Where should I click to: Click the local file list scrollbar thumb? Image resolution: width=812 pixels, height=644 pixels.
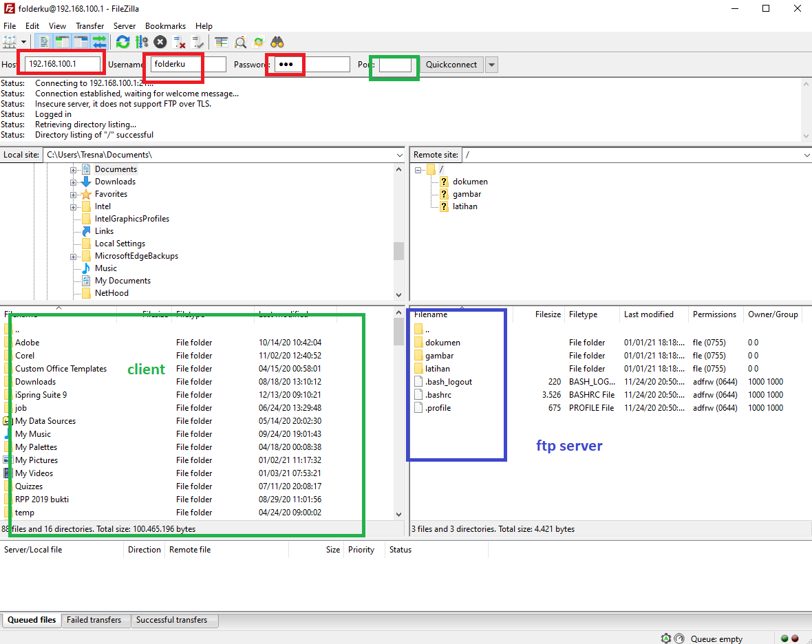click(x=398, y=332)
